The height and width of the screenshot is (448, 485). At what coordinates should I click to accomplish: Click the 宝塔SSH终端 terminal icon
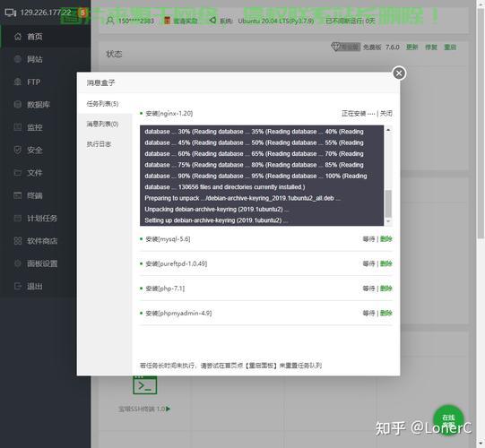pyautogui.click(x=144, y=385)
